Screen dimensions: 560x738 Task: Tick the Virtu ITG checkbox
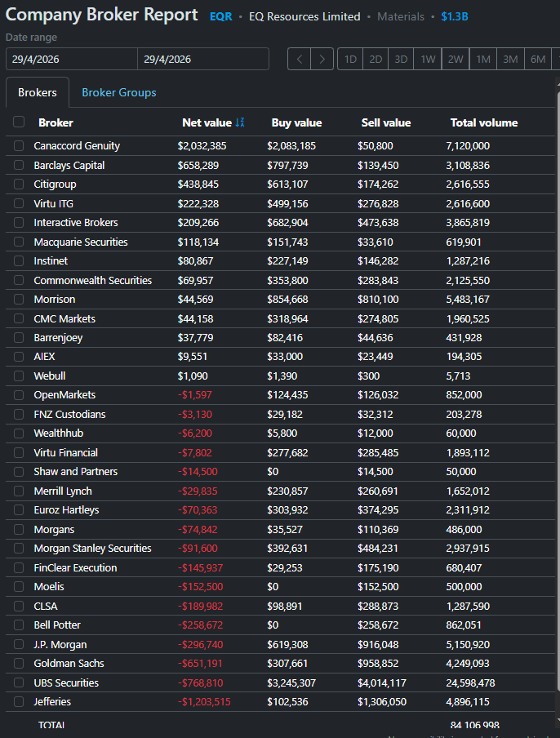(19, 203)
